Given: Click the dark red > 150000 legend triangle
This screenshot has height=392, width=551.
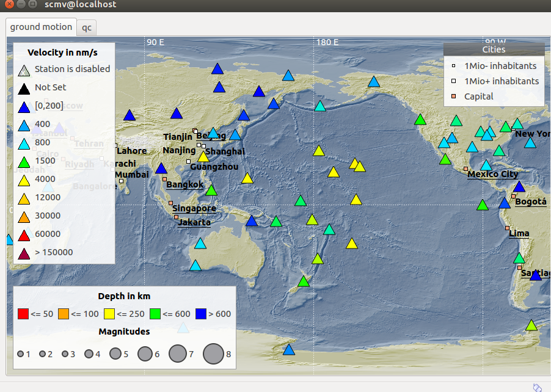Looking at the screenshot, I should pyautogui.click(x=24, y=254).
